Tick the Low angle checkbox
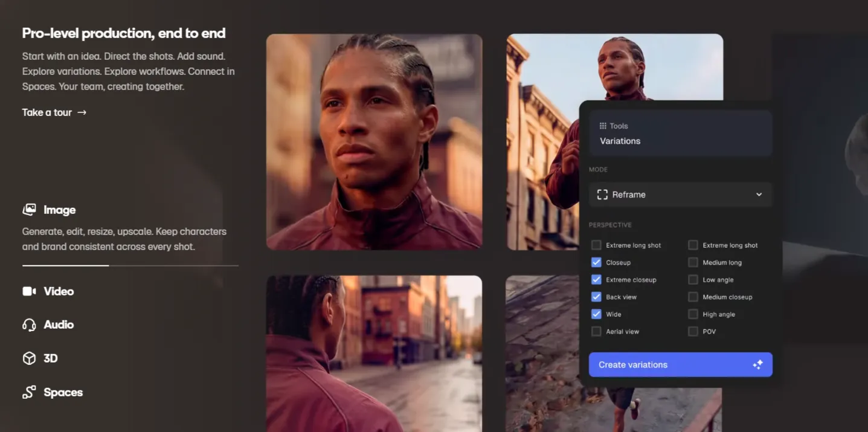868x432 pixels. (693, 280)
